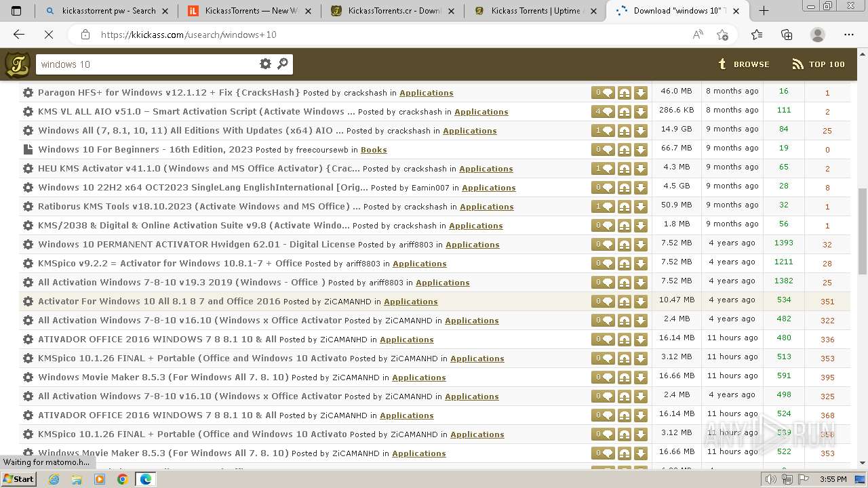
Task: Click magnet link icon for Paragon HFS+ row
Action: [x=625, y=93]
